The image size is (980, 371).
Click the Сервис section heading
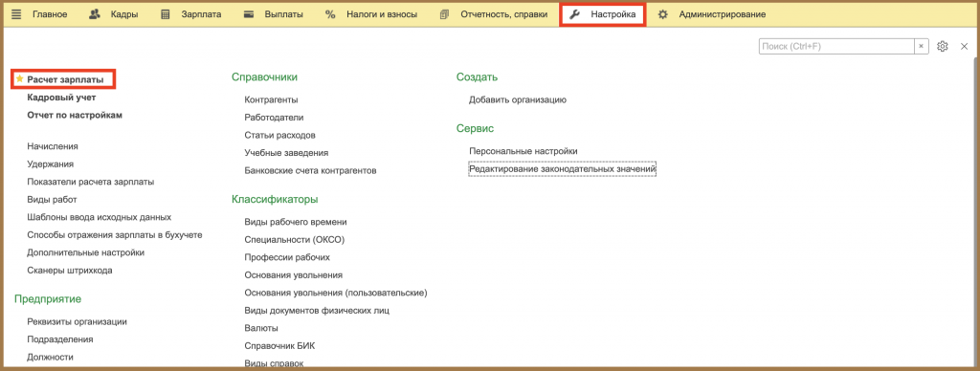point(475,129)
